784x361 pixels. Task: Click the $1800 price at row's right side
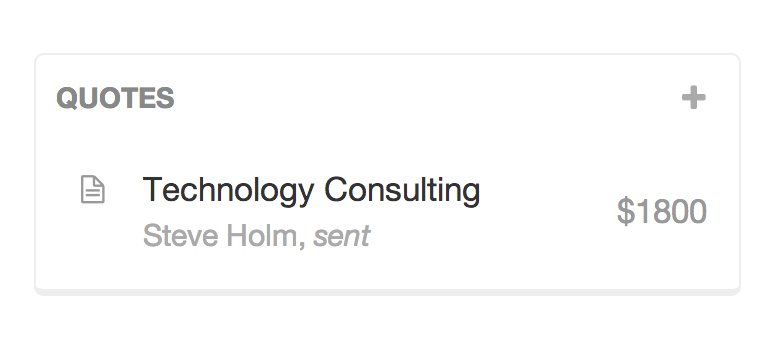[662, 212]
